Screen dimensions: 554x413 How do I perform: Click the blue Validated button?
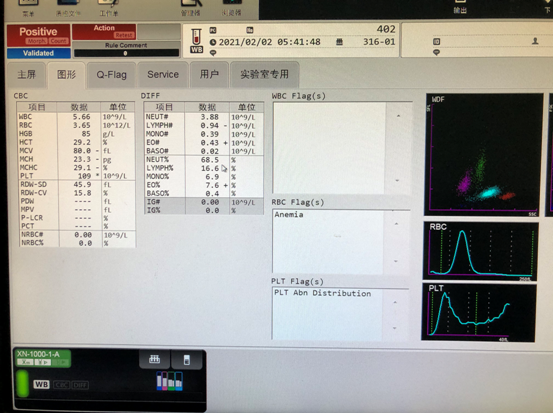click(39, 53)
